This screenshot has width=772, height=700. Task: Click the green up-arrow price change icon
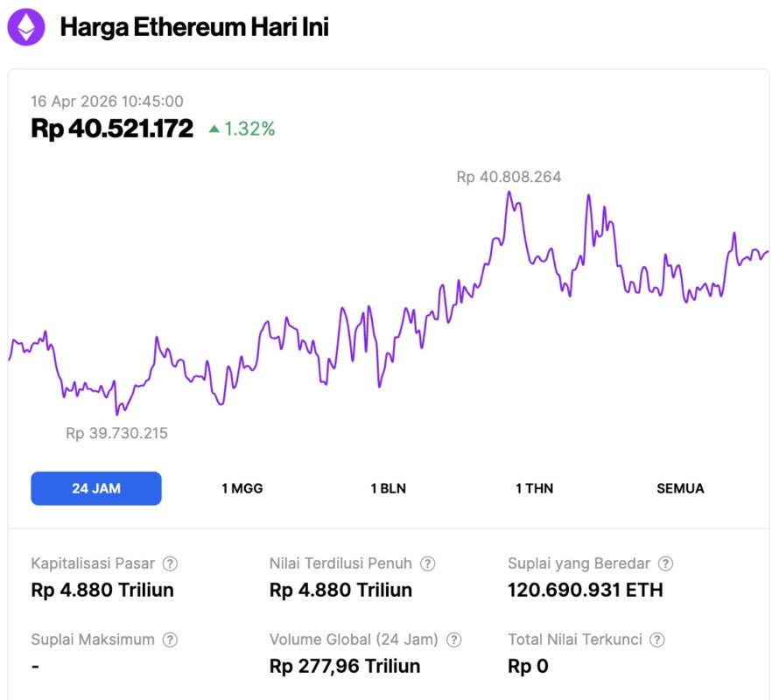tap(214, 129)
